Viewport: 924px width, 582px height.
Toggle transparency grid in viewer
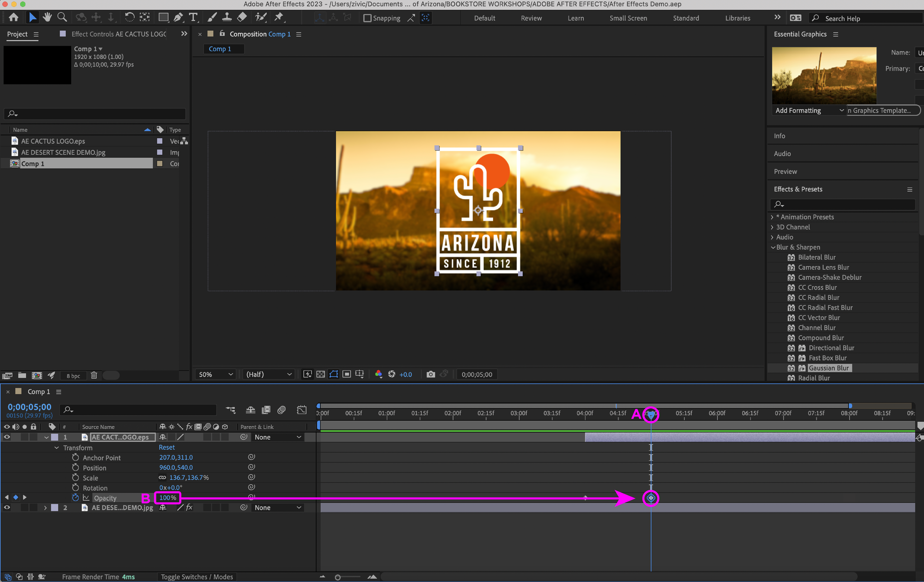pos(320,374)
